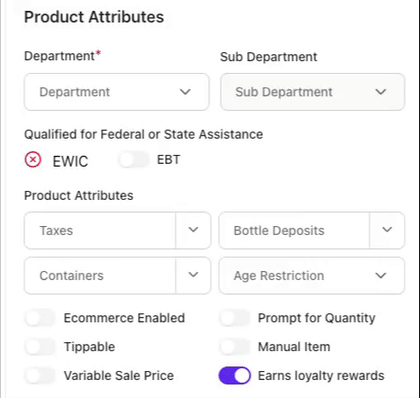Turn on Ecommerce Enabled switch
The width and height of the screenshot is (420, 398).
pyautogui.click(x=40, y=318)
